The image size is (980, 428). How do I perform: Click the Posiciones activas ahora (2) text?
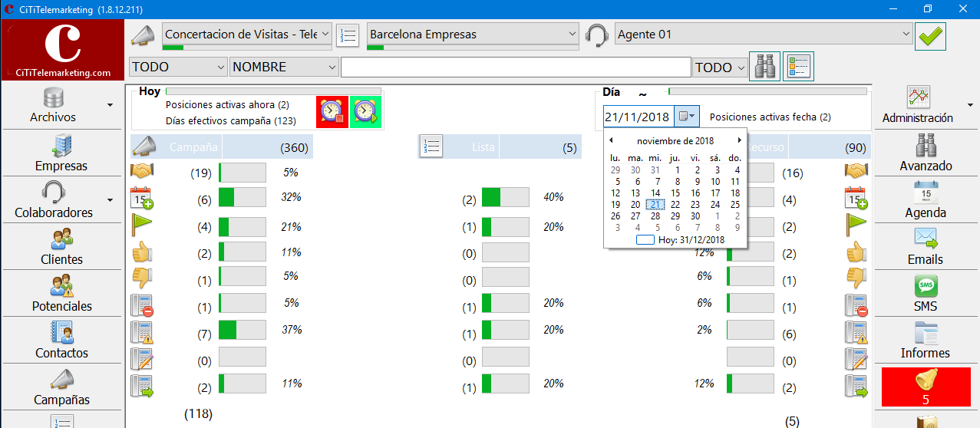coord(227,105)
